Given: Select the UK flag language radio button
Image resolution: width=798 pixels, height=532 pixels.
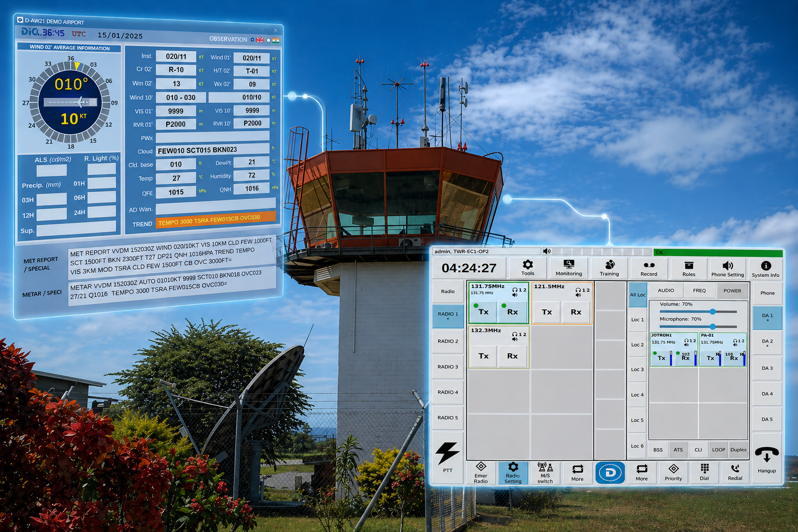Looking at the screenshot, I should click(x=252, y=39).
